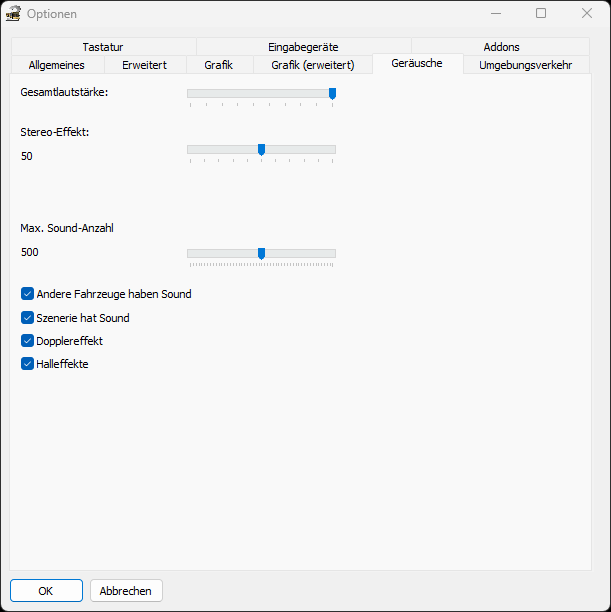Click the Max. Sound-Anzahl slider thumb
Screen dimensions: 611x612
coord(261,254)
